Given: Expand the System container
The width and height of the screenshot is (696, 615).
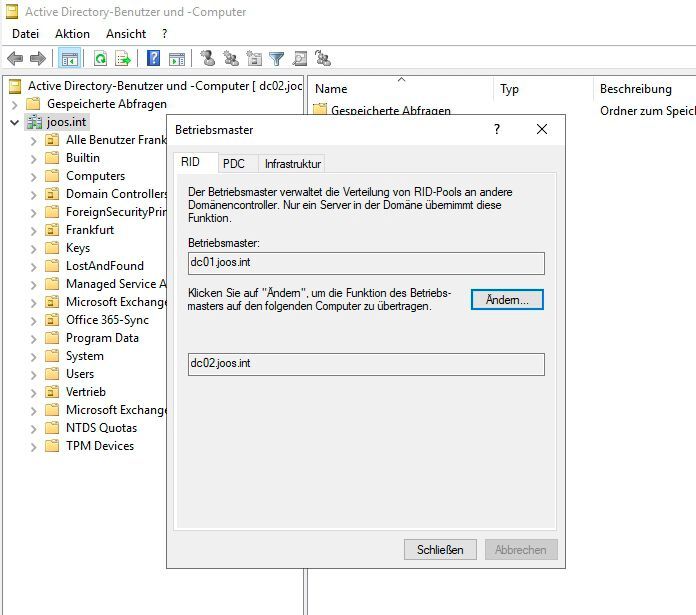Looking at the screenshot, I should [x=33, y=356].
